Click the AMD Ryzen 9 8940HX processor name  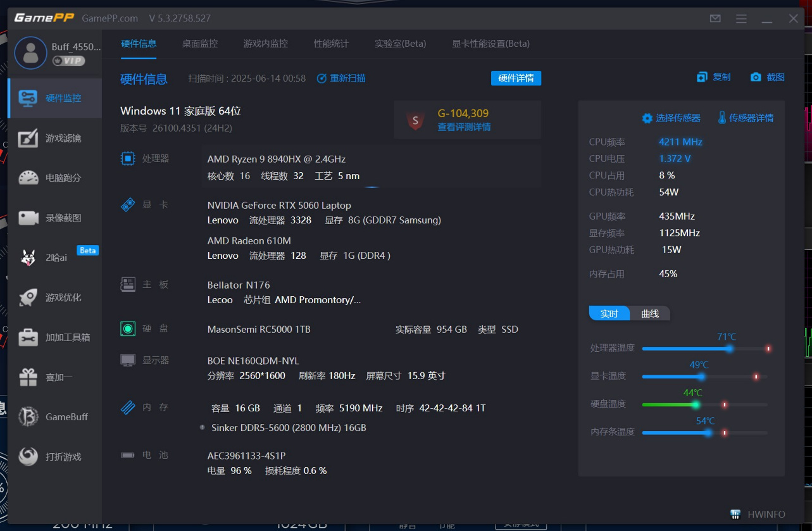(277, 159)
